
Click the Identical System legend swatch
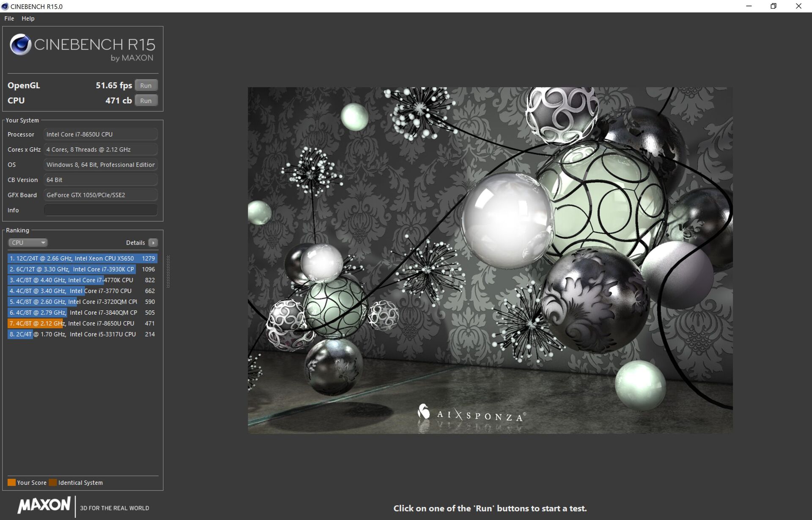point(52,482)
